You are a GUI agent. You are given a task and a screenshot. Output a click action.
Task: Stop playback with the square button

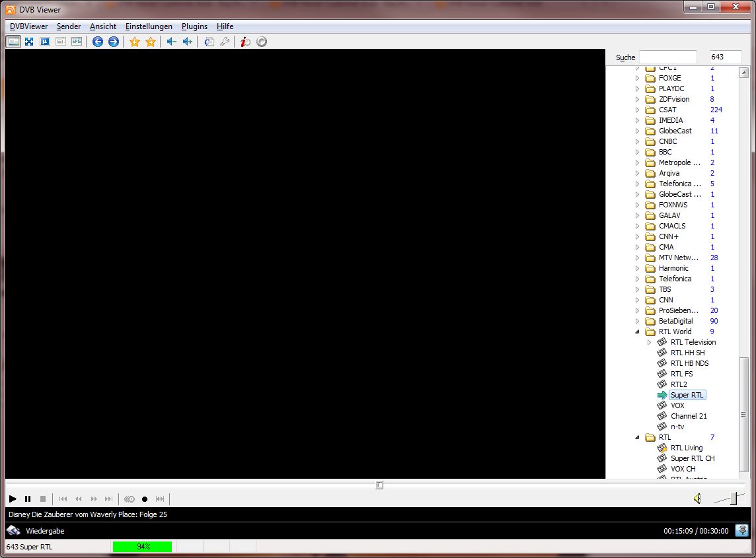[x=43, y=499]
